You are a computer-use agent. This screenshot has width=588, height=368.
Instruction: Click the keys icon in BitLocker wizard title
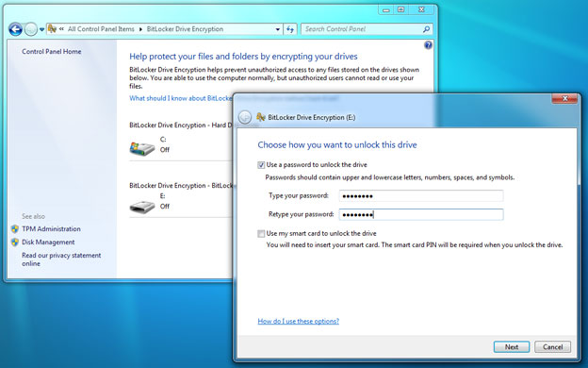point(261,117)
